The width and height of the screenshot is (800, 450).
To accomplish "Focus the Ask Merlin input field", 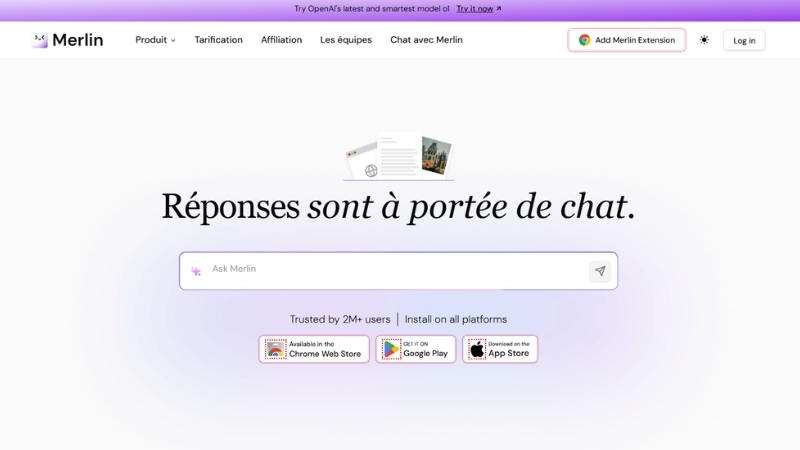I will [398, 270].
